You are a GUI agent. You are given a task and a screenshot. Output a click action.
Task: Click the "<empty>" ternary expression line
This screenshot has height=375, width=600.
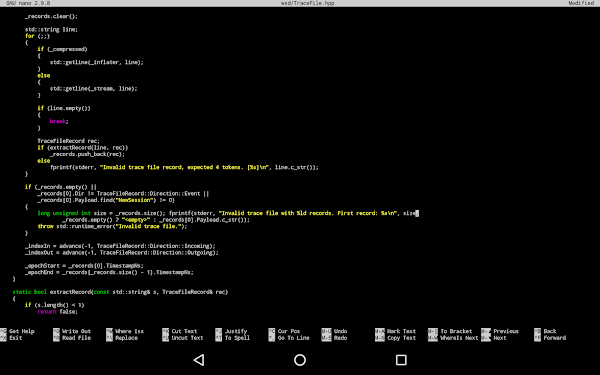[x=156, y=220]
